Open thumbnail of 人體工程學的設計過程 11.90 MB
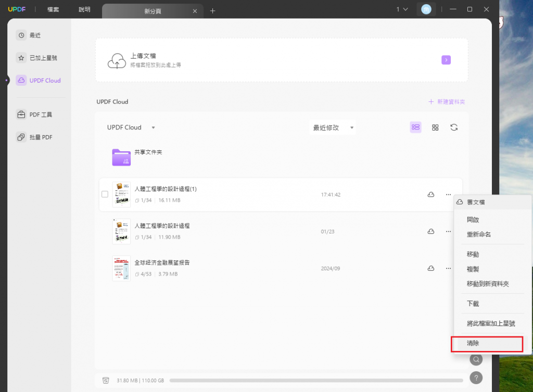The height and width of the screenshot is (392, 533). (x=121, y=231)
